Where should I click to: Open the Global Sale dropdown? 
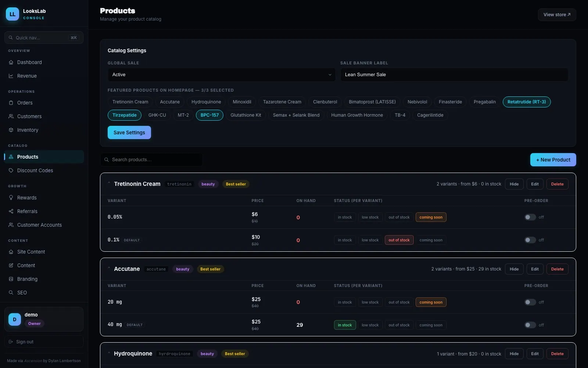[x=222, y=75]
